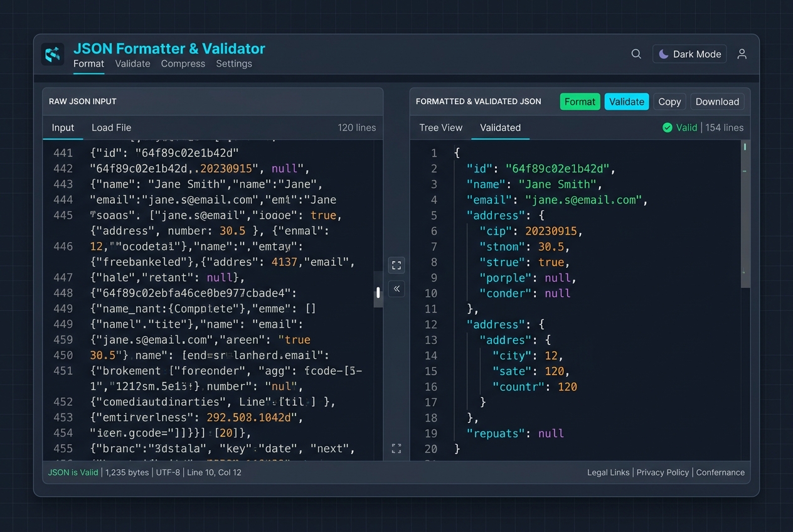The image size is (793, 532).
Task: Click the "id" key on output line 2
Action: [x=479, y=169]
